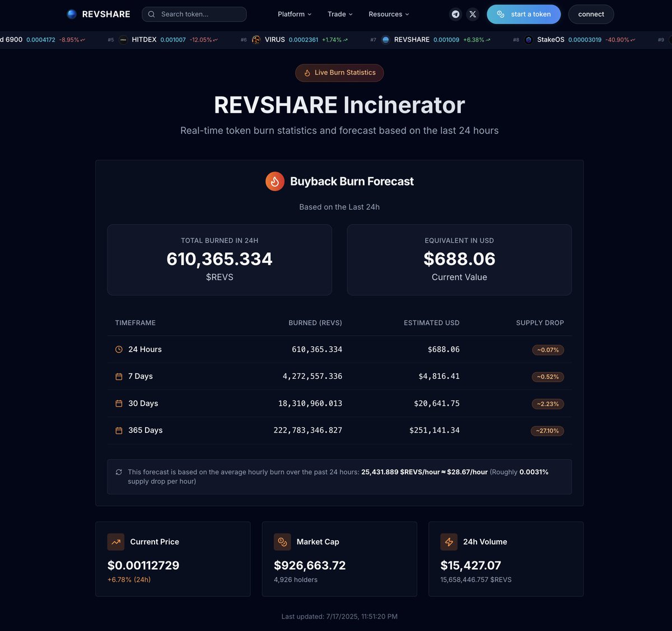
Task: Click the calendar icon beside 365 Days
Action: tap(119, 430)
